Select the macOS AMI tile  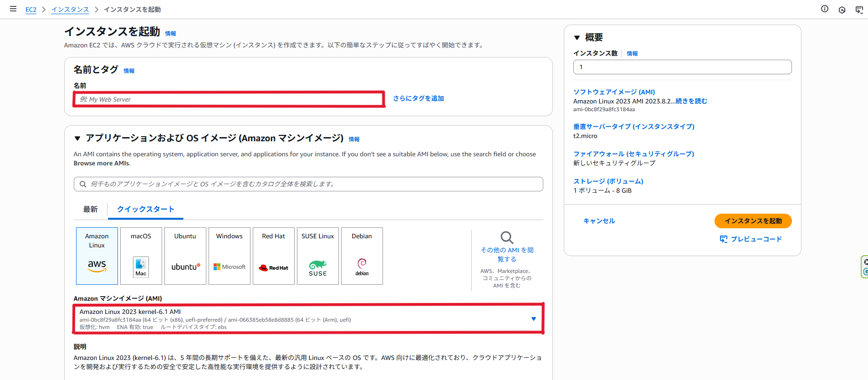141,256
